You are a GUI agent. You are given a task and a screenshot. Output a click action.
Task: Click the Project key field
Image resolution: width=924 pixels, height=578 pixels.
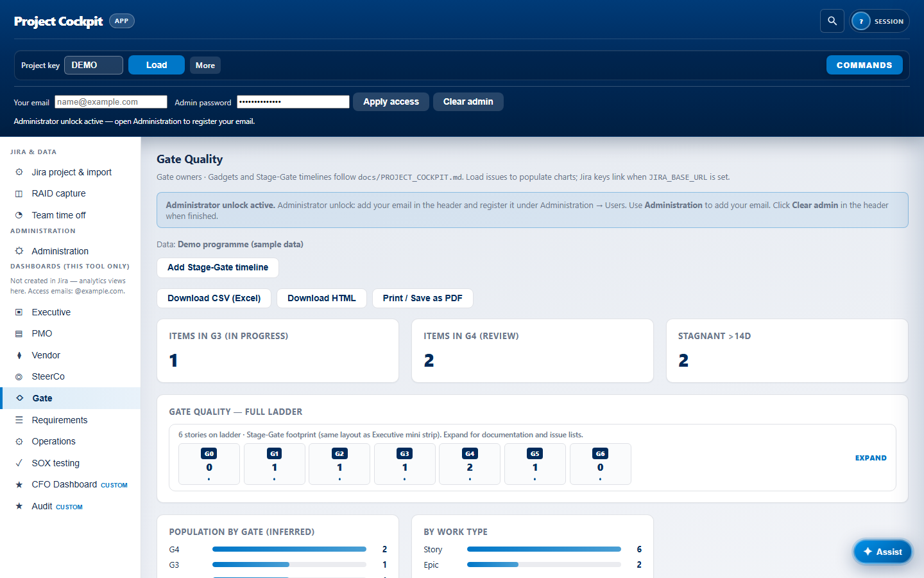[x=94, y=65]
